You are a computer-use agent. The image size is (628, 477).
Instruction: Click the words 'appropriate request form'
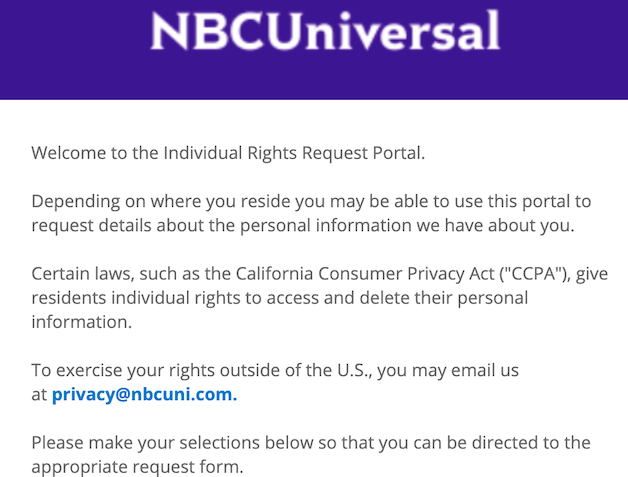click(x=137, y=467)
